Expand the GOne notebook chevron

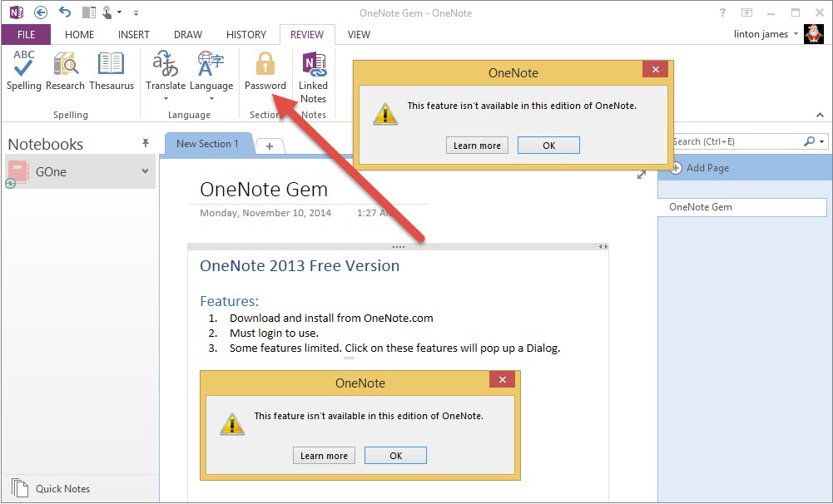point(145,171)
